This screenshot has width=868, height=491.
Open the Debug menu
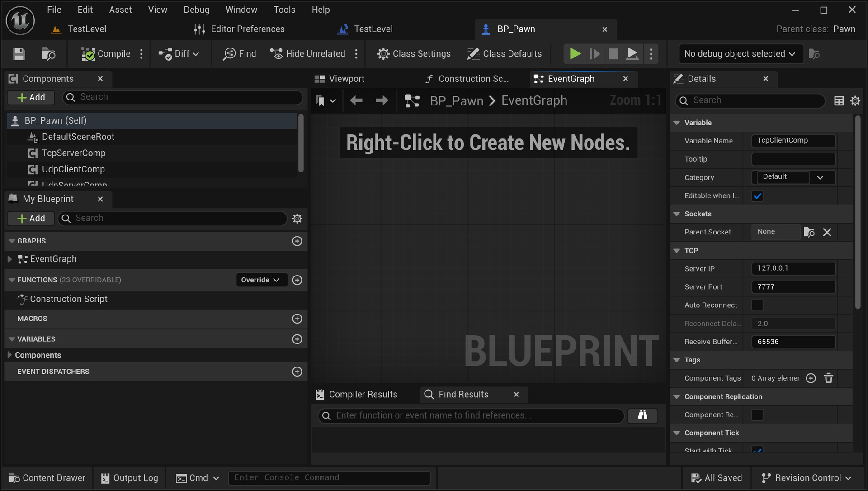[x=196, y=10]
